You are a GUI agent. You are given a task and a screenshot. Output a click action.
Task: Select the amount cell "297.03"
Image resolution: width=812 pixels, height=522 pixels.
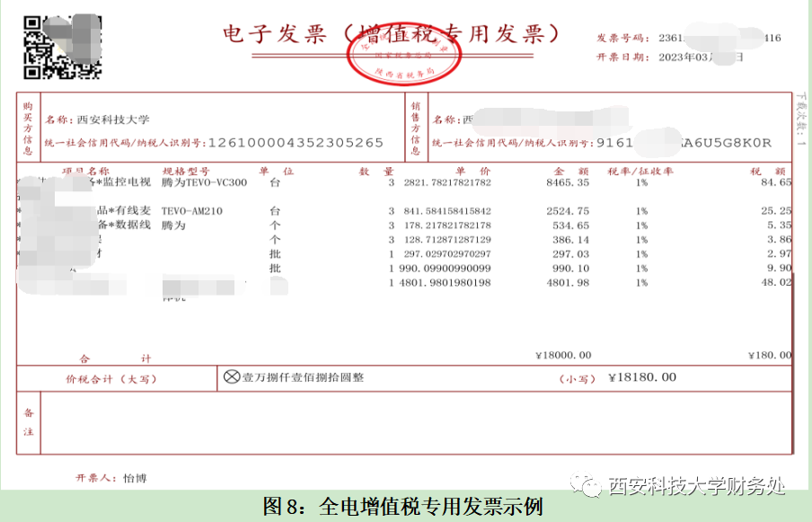click(x=570, y=254)
